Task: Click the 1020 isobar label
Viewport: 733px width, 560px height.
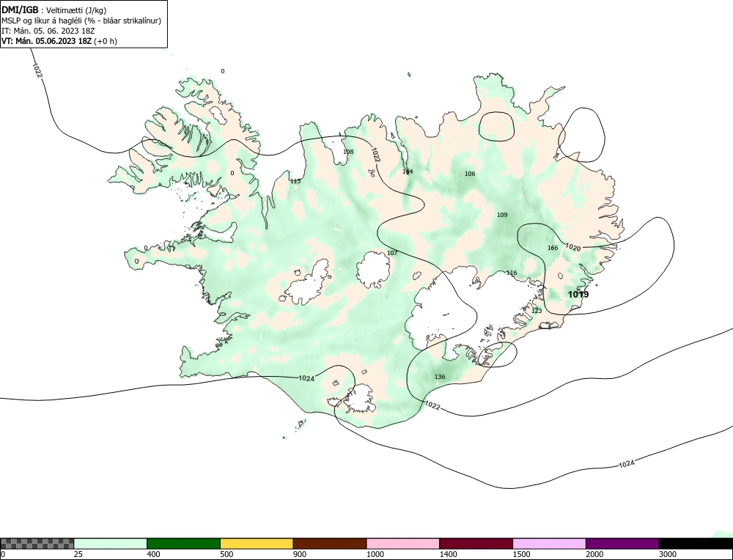Action: coord(573,247)
